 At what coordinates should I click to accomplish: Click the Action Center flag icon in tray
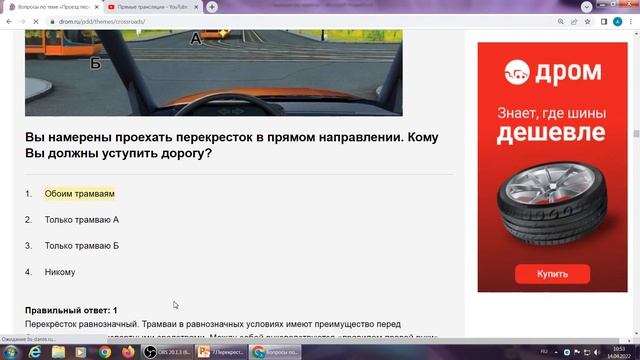click(x=577, y=352)
